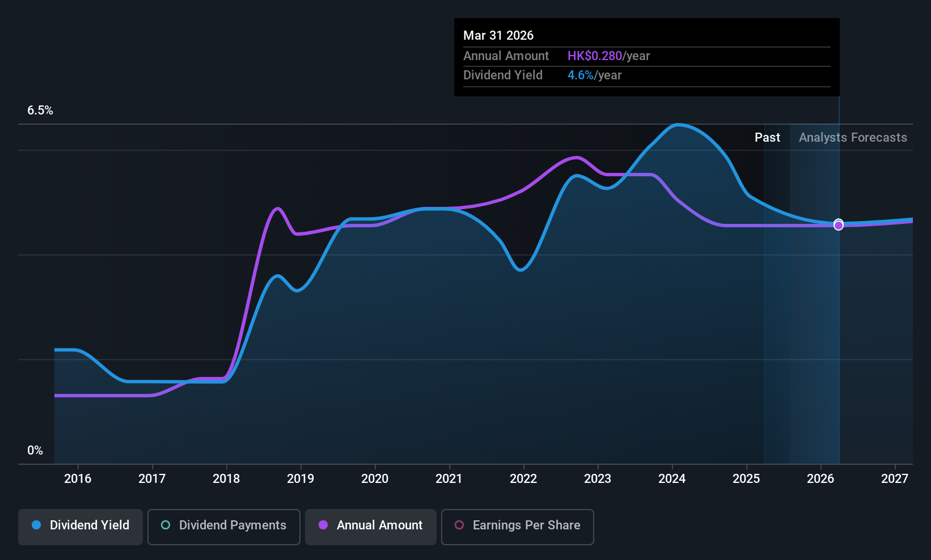Toggle the Dividend Yield series label
931x560 pixels.
click(x=90, y=525)
